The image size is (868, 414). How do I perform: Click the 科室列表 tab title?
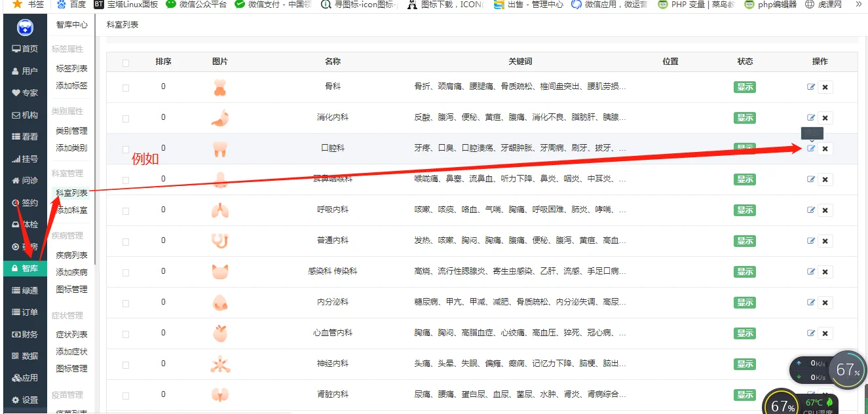pos(123,25)
